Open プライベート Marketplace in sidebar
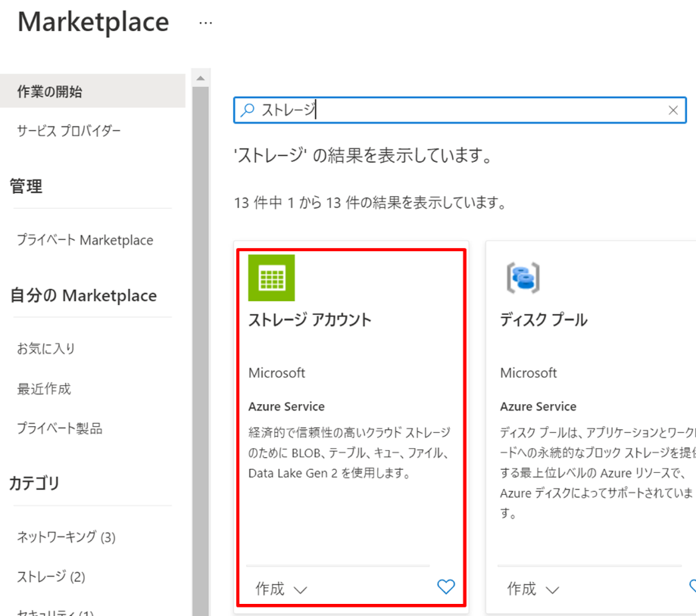 [x=86, y=240]
